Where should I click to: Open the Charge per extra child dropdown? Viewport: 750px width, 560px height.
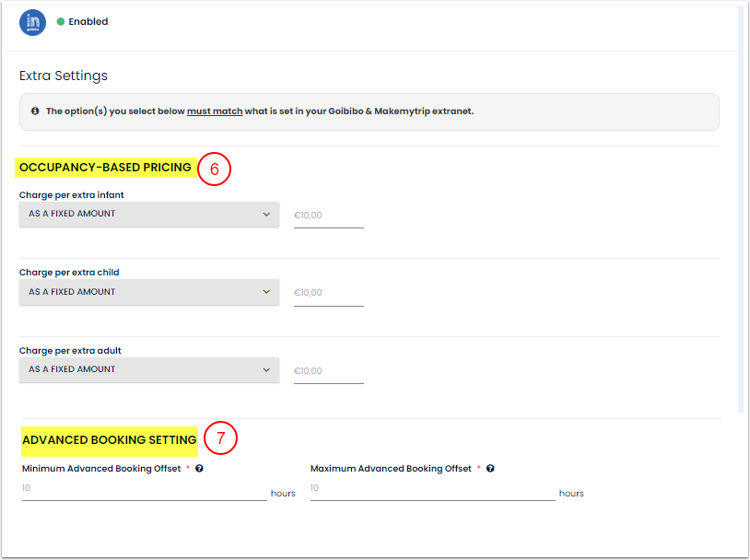click(149, 292)
